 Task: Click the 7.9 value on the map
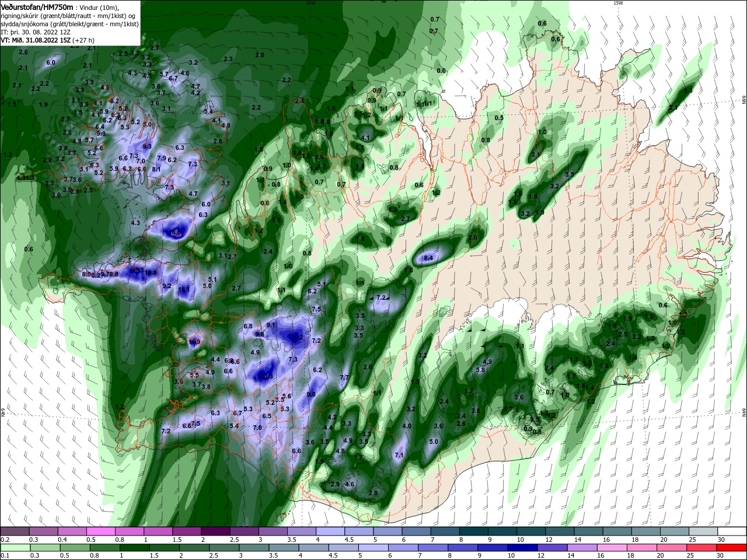pos(162,159)
